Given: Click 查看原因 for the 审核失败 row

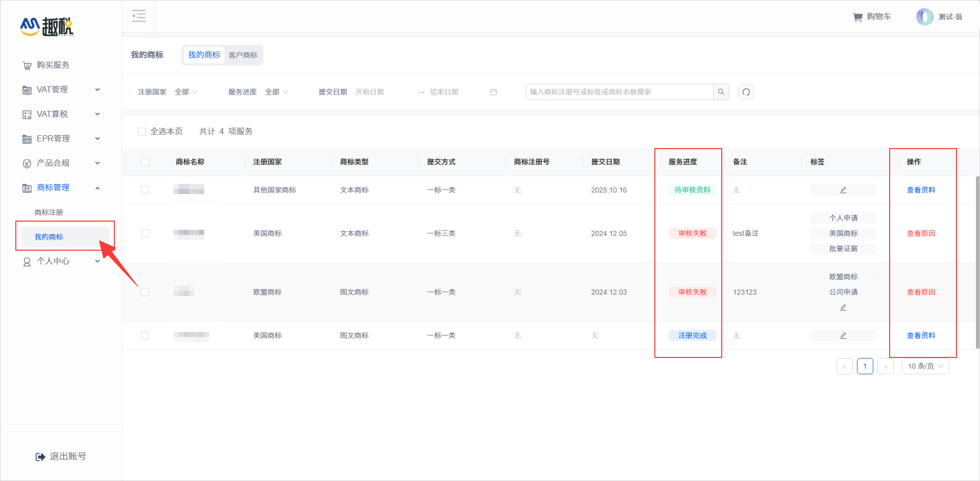Looking at the screenshot, I should (x=921, y=233).
